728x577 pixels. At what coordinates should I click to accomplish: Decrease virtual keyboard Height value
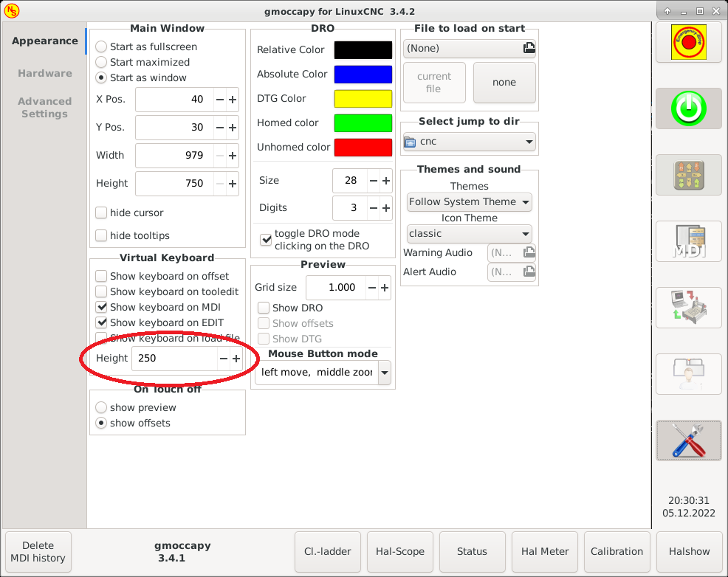[224, 358]
